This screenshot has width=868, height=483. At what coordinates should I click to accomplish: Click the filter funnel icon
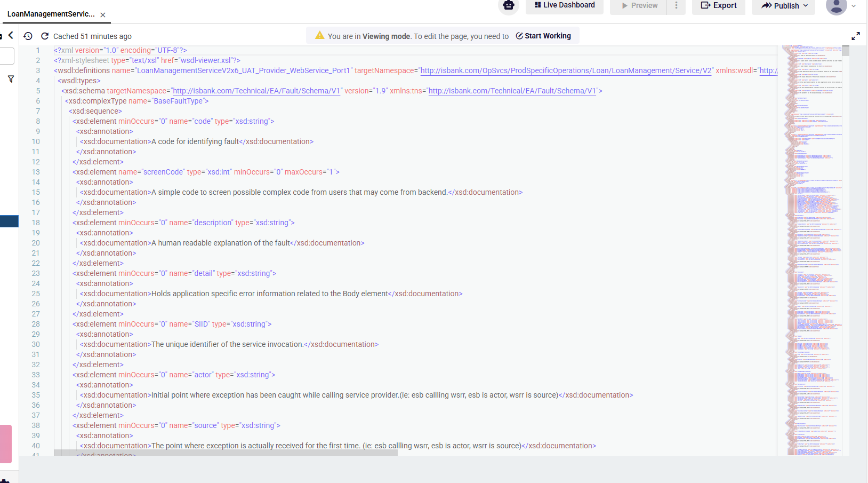11,79
